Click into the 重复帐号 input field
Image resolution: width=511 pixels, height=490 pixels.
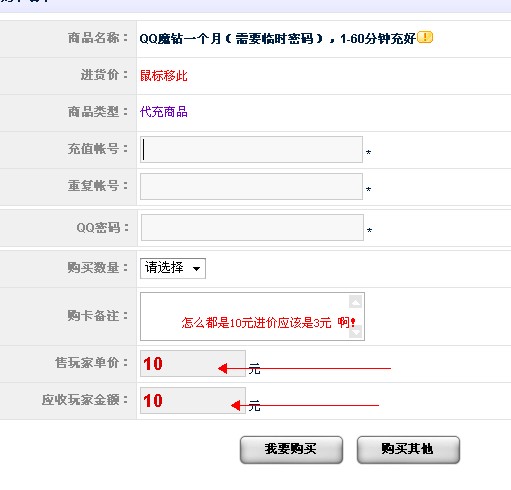click(x=251, y=186)
